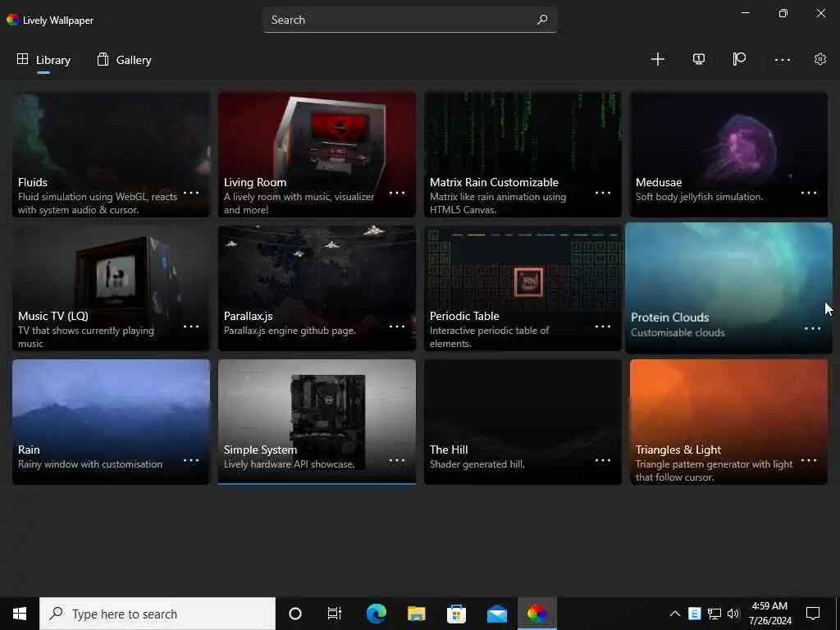This screenshot has height=630, width=840.
Task: Select the Rain wallpaper thumbnail
Action: [111, 422]
